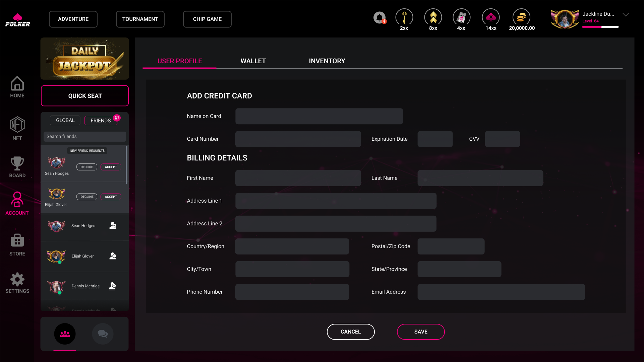Viewport: 644px width, 362px height.
Task: Remove friend Dennis Mcbride icon
Action: [x=113, y=286]
